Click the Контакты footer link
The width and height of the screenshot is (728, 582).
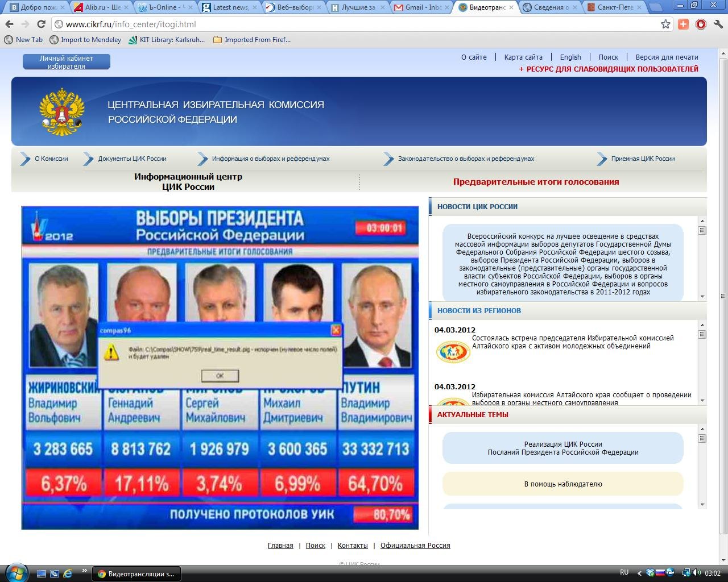pyautogui.click(x=353, y=546)
